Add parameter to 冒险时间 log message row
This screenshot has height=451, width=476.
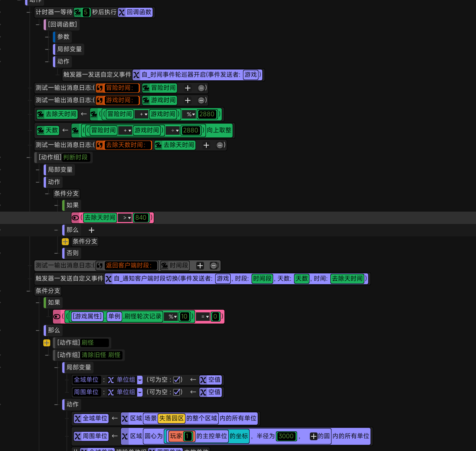point(188,88)
